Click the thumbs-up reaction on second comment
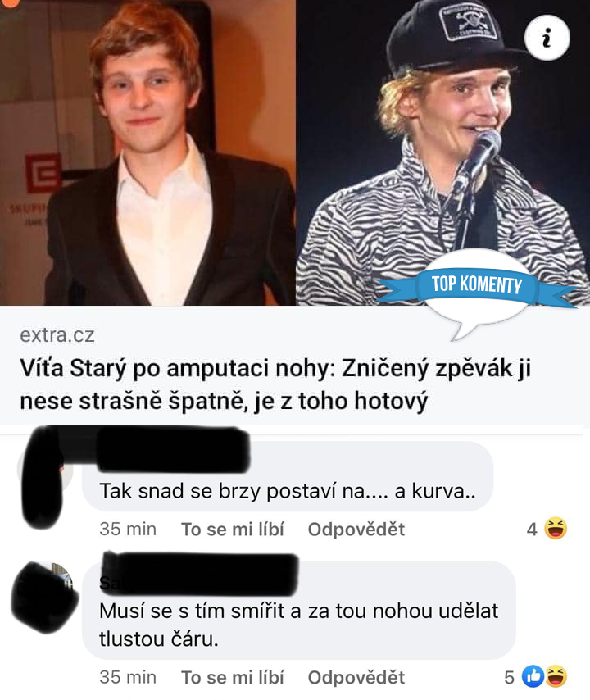The height and width of the screenshot is (700, 590). pyautogui.click(x=533, y=676)
